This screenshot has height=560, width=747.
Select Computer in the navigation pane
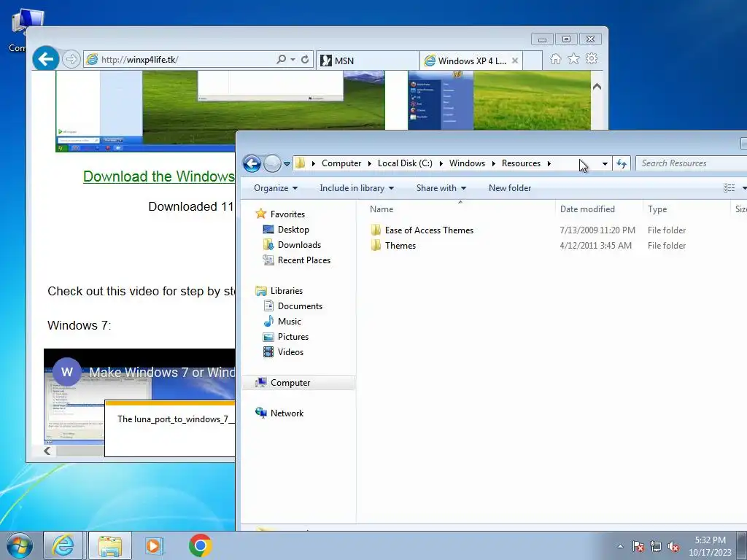coord(298,383)
